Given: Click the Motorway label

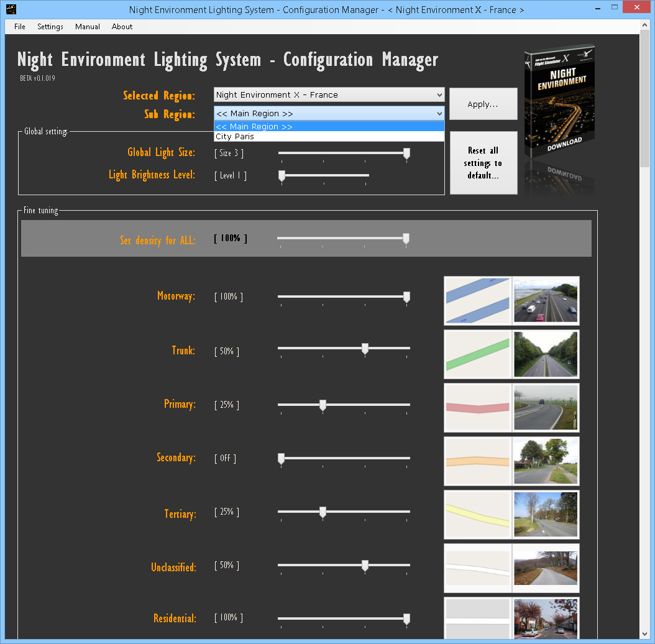Looking at the screenshot, I should (x=176, y=297).
